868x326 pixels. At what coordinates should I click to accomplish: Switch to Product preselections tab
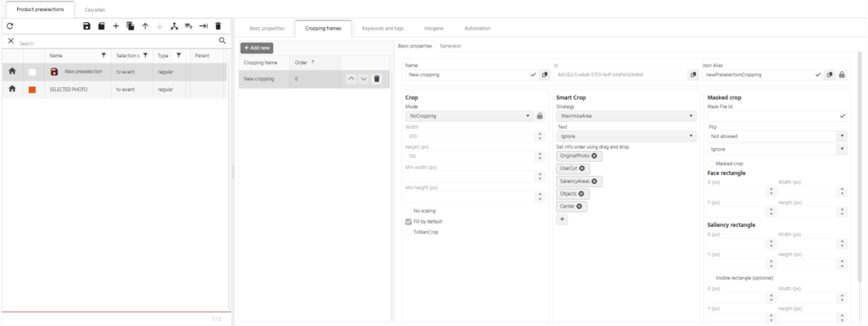click(x=40, y=10)
